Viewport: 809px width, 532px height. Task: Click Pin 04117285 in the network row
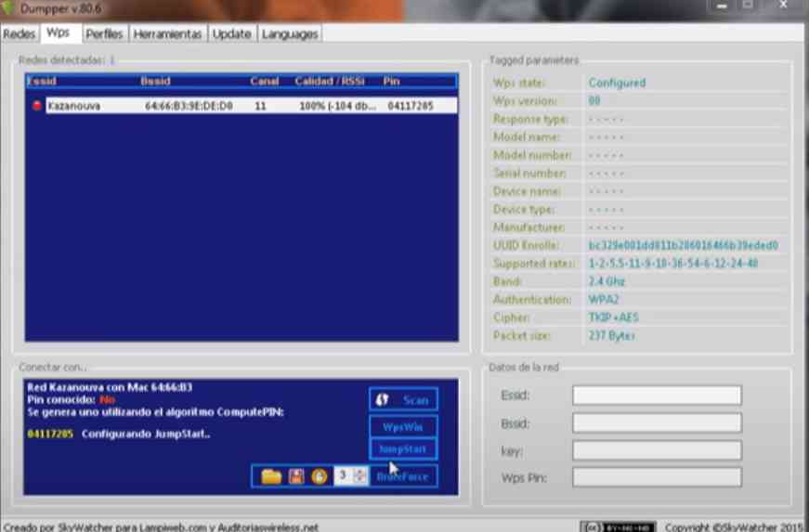click(x=411, y=106)
